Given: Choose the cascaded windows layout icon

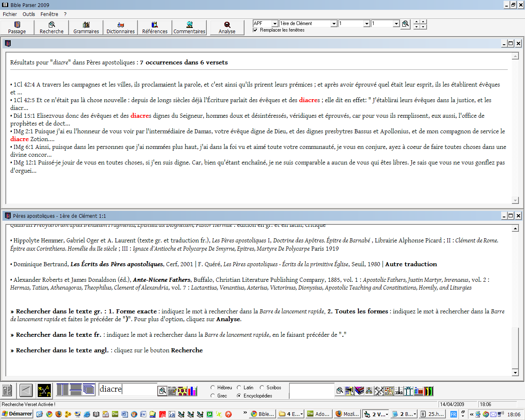Looking at the screenshot, I should 89,389.
